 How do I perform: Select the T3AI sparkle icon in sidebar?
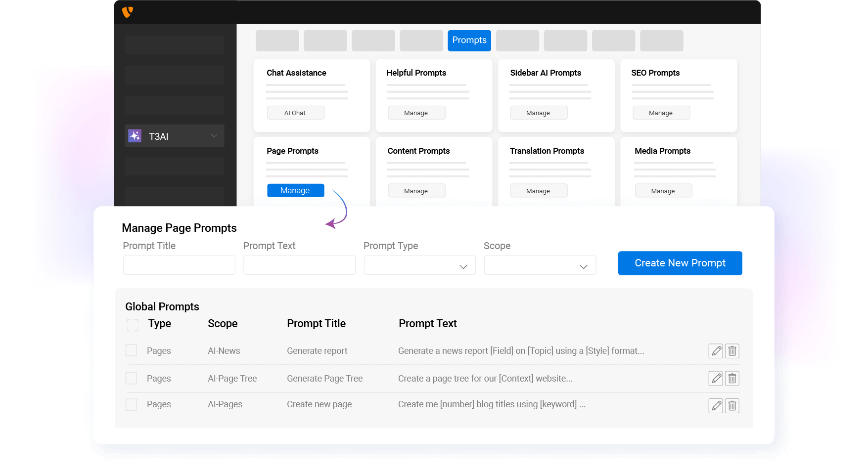coord(135,135)
